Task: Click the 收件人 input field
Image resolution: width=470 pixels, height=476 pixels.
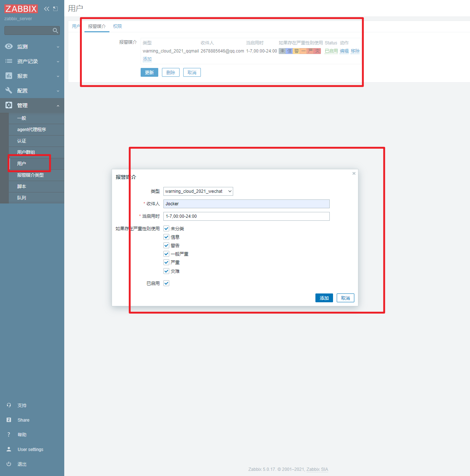Action: point(246,204)
